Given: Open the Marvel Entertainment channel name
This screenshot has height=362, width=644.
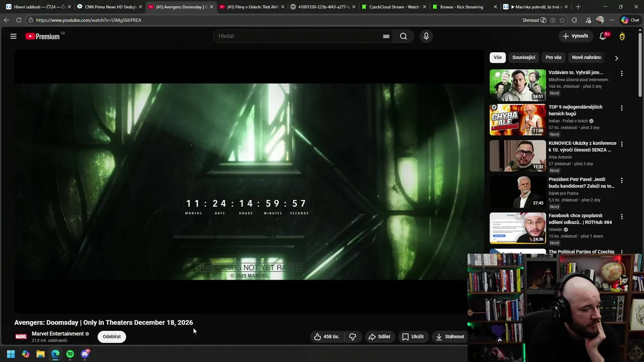Looking at the screenshot, I should (57, 334).
